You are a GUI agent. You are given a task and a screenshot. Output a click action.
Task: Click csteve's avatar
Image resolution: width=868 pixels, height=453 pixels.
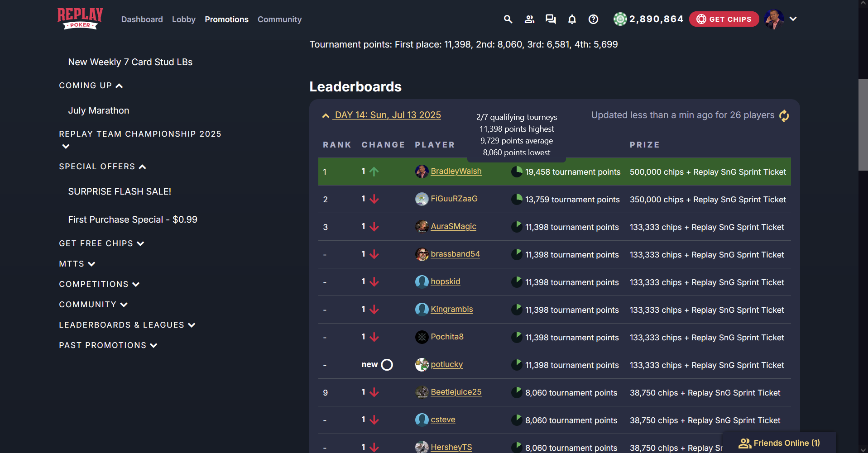[x=422, y=420]
